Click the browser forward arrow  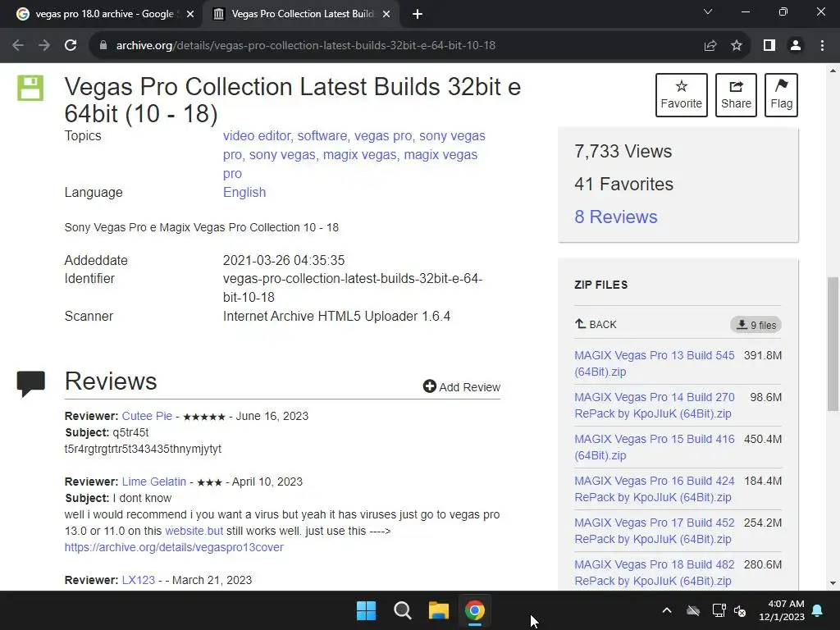pos(44,46)
